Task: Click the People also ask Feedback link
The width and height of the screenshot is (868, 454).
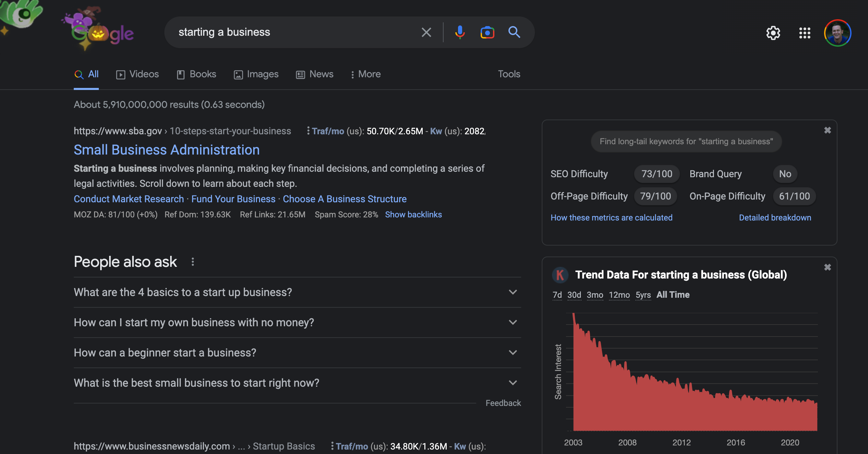Action: 503,403
